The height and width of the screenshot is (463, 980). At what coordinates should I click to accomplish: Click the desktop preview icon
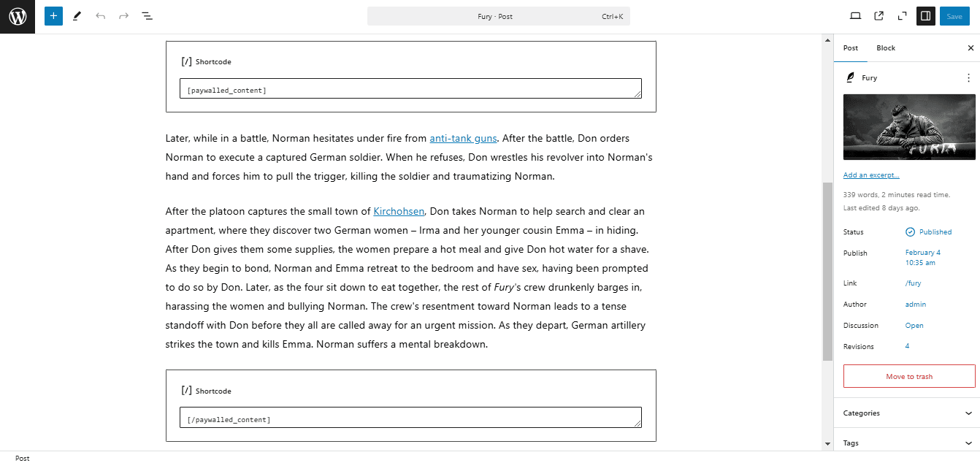click(x=856, y=16)
